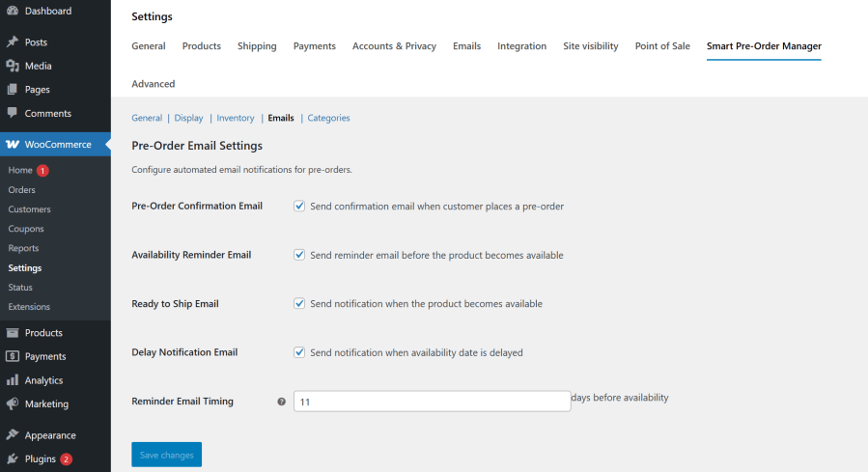
Task: Click the Plugins plug icon
Action: click(x=13, y=458)
